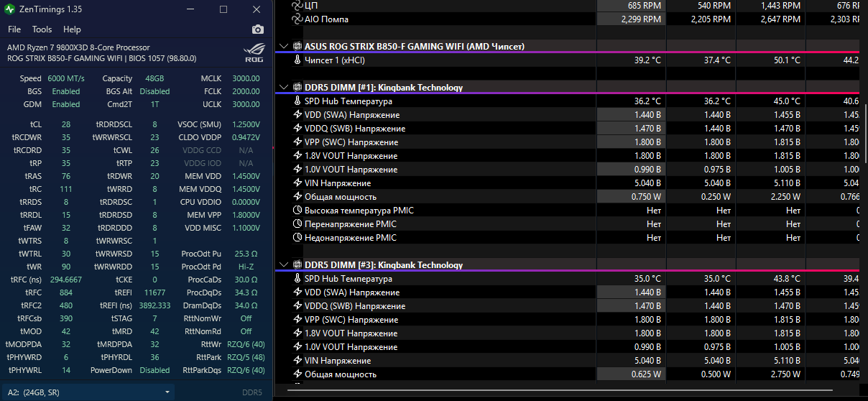Viewport: 868px width, 401px height.
Task: Open the Tools menu in ZenTimings
Action: 42,29
